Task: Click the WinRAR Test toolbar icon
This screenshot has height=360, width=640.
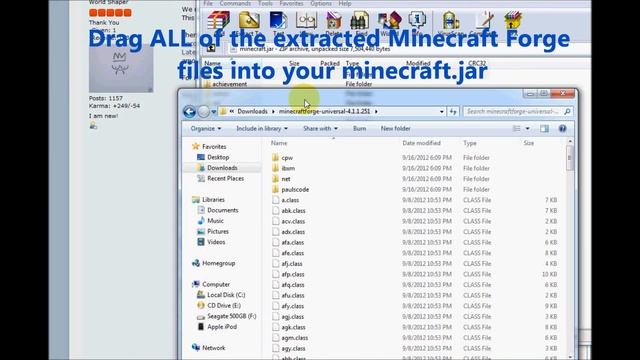Action: 278,20
